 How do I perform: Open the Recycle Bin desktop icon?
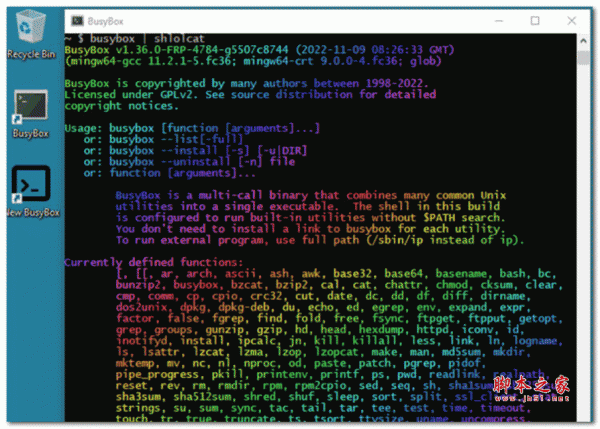[31, 34]
